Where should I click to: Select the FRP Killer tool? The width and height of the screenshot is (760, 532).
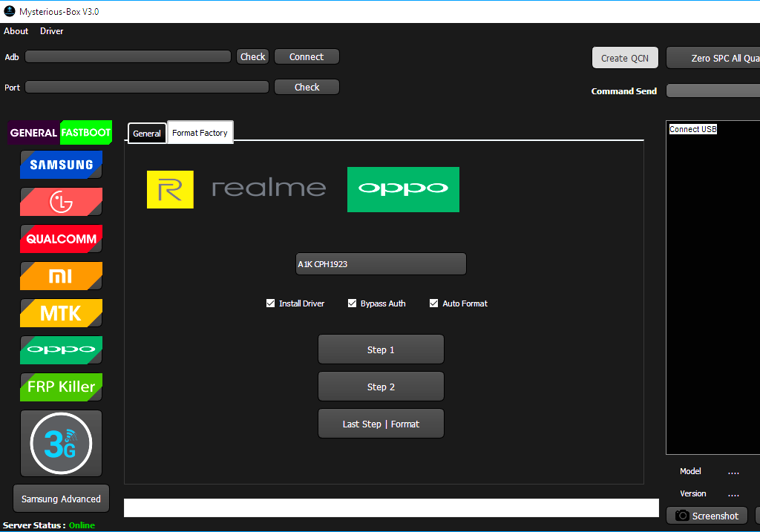click(61, 387)
